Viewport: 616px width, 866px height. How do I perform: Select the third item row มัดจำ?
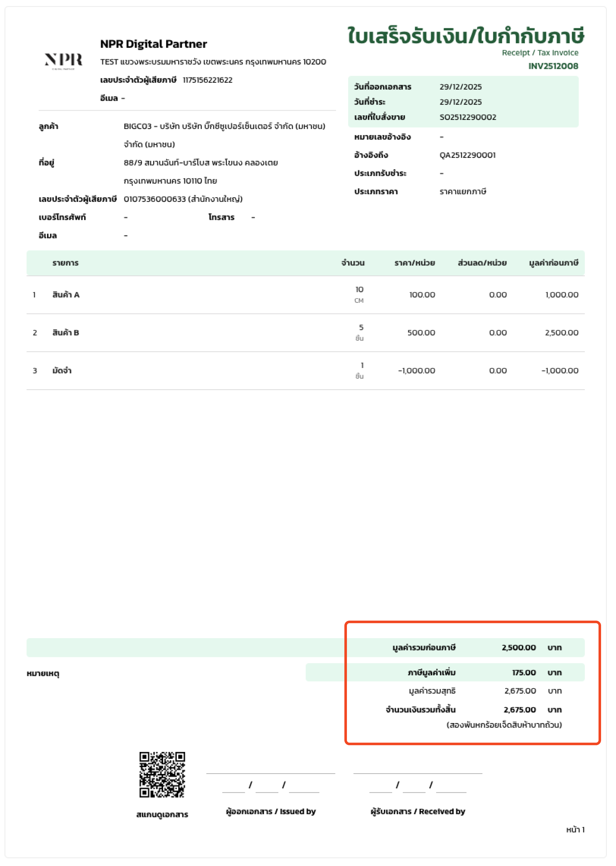(62, 371)
